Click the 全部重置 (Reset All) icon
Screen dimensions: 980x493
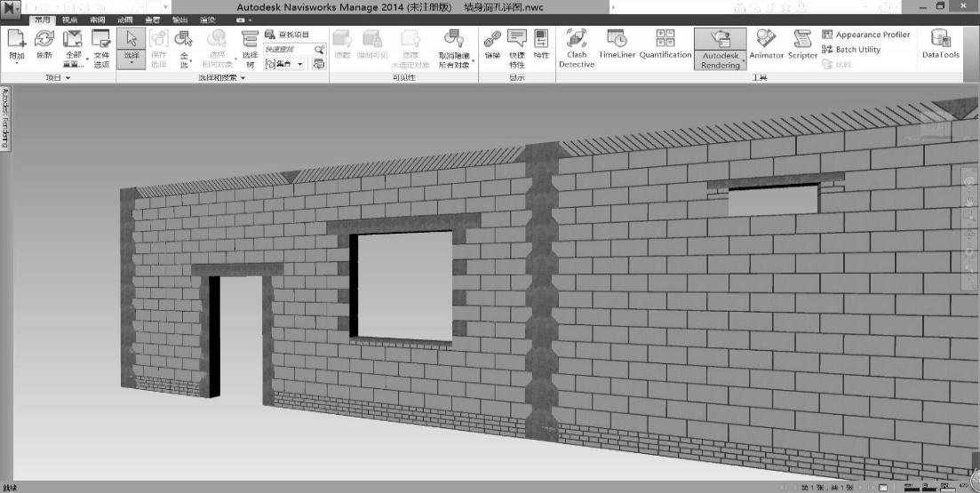73,39
